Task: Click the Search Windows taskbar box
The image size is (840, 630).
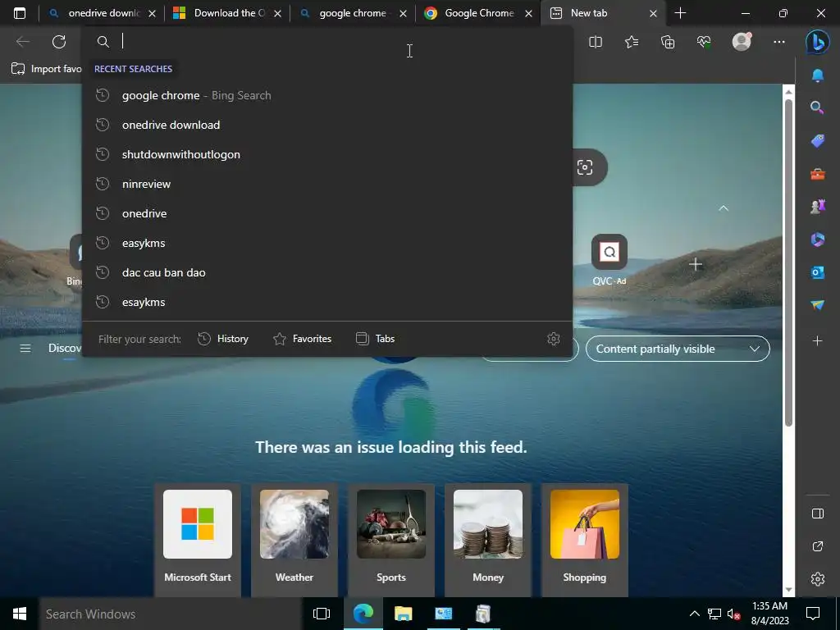Action: [171, 614]
